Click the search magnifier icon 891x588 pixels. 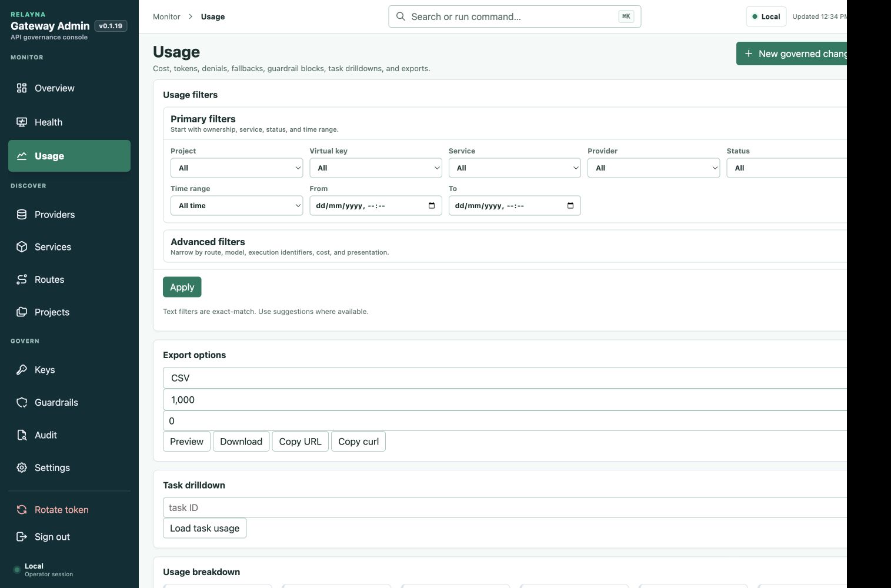(x=401, y=16)
